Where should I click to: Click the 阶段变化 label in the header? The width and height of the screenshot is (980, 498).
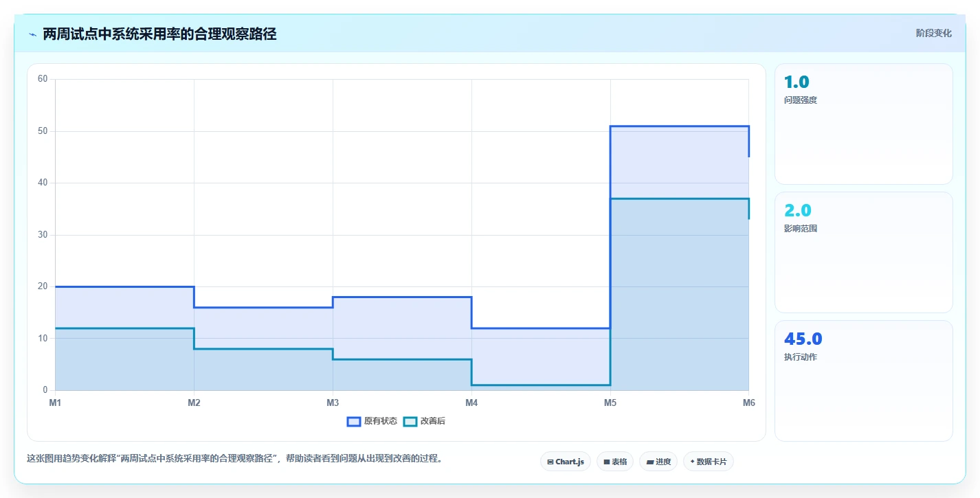click(x=933, y=33)
